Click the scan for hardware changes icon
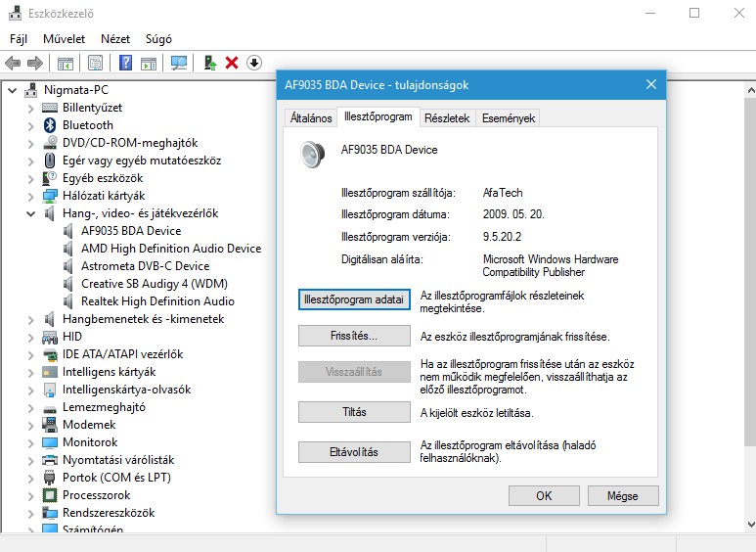Image resolution: width=756 pixels, height=552 pixels. [179, 63]
